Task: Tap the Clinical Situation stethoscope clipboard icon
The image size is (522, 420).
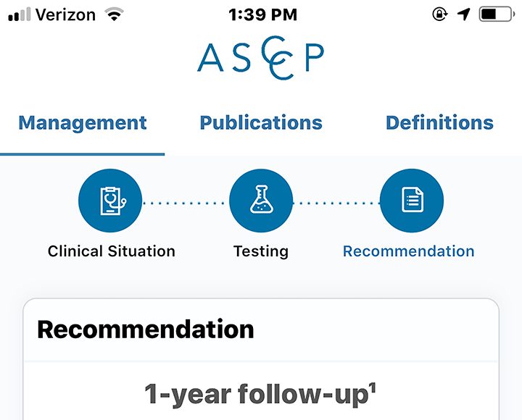Action: pyautogui.click(x=110, y=201)
